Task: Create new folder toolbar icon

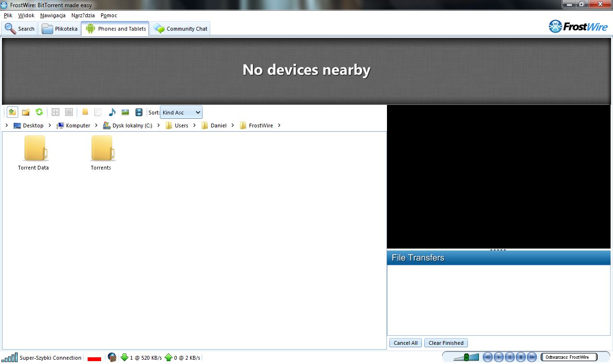Action: coord(26,112)
